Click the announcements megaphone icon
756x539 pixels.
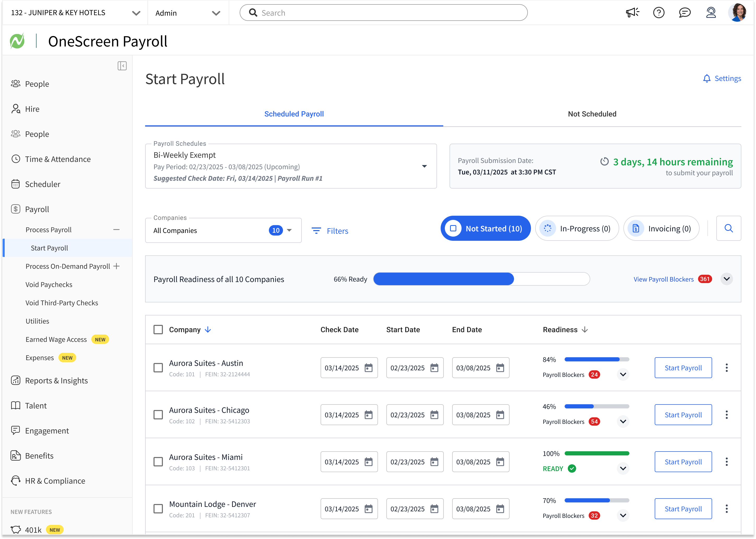[x=633, y=13]
